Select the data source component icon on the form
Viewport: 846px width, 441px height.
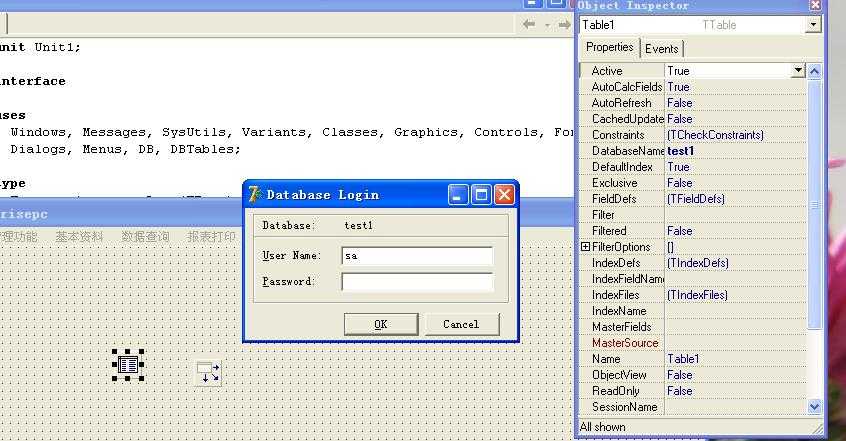click(208, 372)
